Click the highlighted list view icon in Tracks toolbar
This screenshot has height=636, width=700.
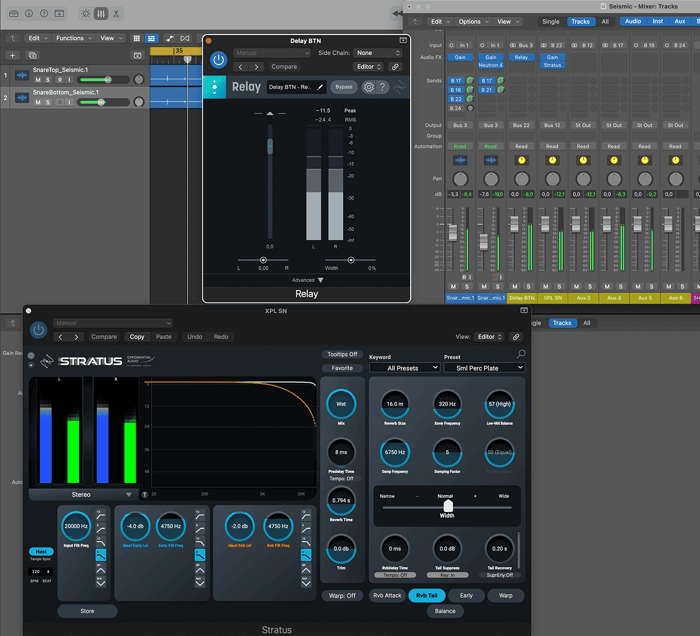(151, 38)
